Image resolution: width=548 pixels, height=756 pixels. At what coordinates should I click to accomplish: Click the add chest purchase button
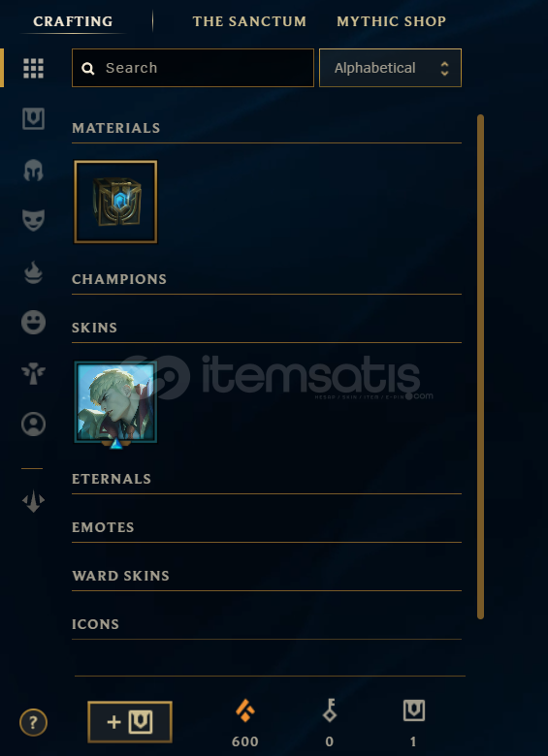tap(130, 722)
